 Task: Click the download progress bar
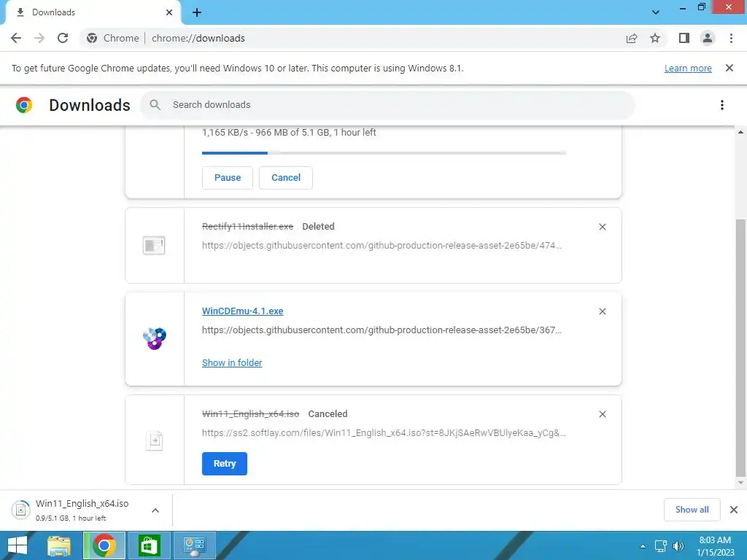(384, 153)
